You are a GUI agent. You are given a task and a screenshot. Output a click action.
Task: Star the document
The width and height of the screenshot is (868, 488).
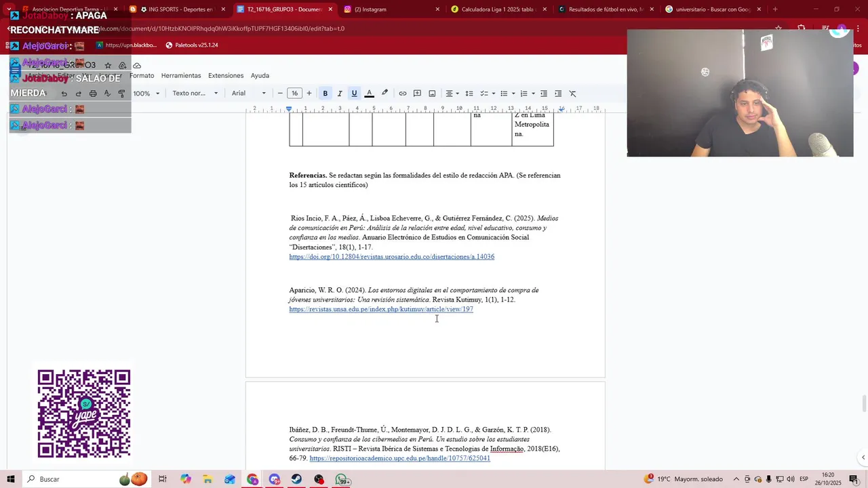pyautogui.click(x=108, y=66)
